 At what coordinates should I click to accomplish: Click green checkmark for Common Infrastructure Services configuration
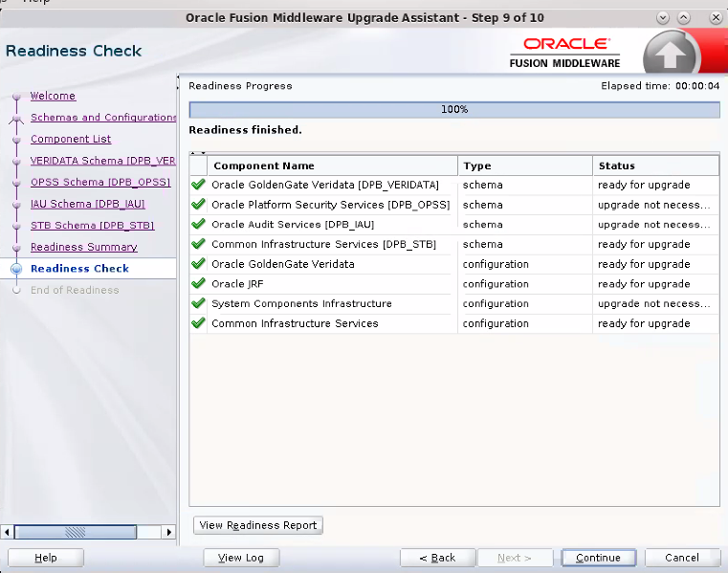pos(198,323)
